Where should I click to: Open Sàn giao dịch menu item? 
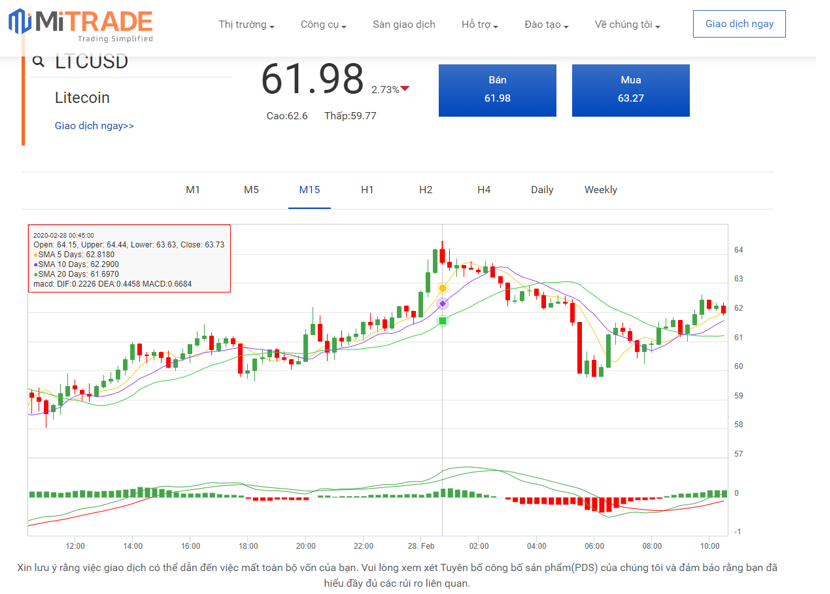tap(403, 25)
